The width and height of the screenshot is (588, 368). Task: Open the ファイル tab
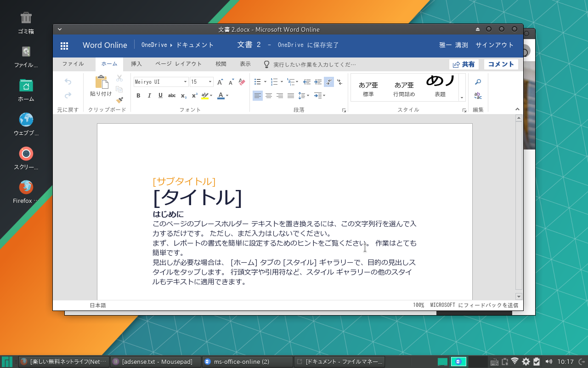(x=73, y=64)
